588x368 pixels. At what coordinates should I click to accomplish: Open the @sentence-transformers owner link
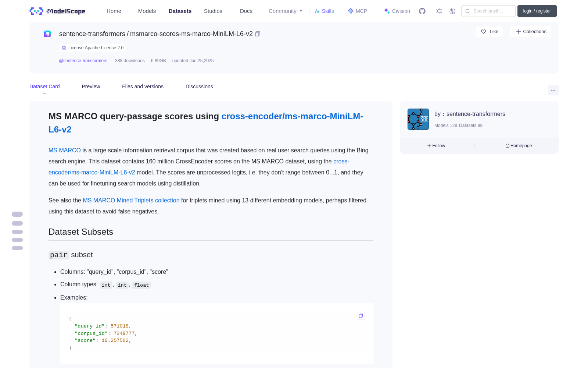(x=83, y=61)
